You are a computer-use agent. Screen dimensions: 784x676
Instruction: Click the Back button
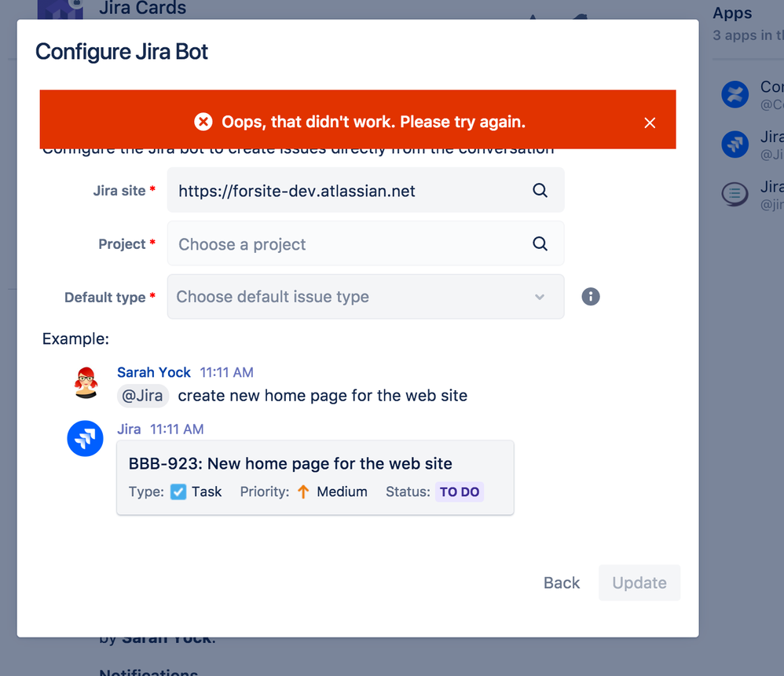561,583
